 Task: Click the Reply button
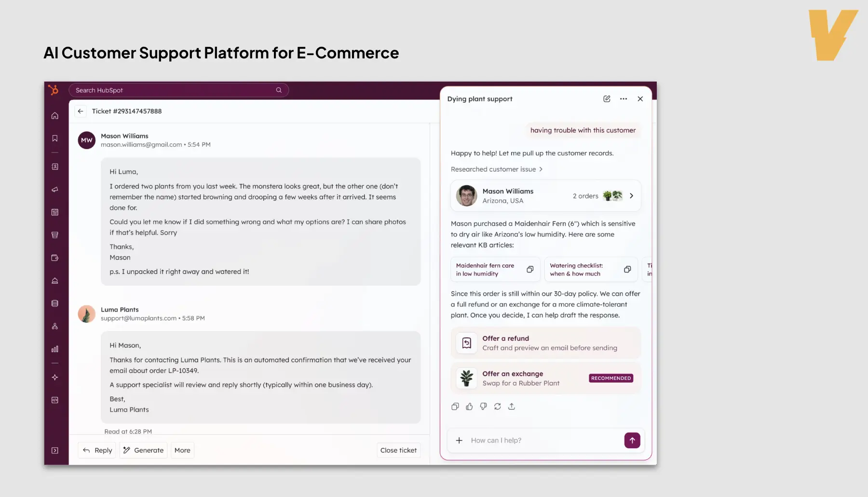click(x=97, y=450)
